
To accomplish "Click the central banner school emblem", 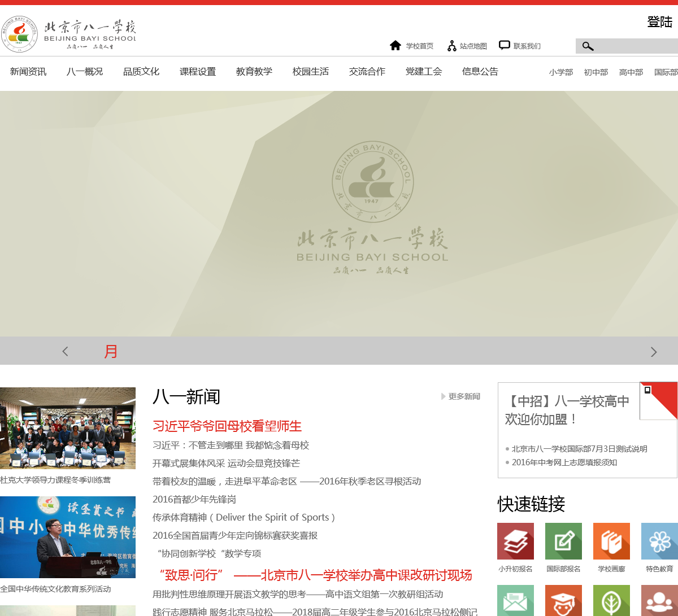I will (373, 182).
